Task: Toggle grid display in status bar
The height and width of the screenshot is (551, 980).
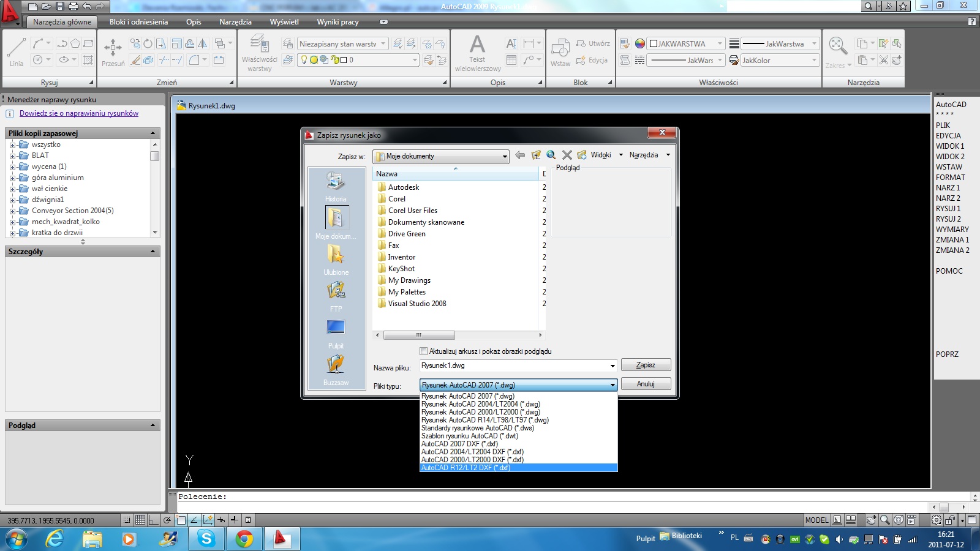Action: click(x=140, y=520)
